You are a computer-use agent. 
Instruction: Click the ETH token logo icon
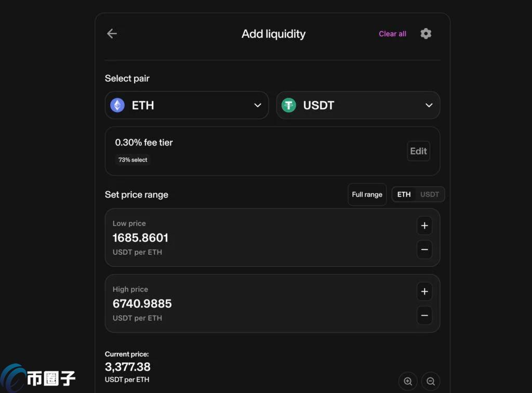117,105
